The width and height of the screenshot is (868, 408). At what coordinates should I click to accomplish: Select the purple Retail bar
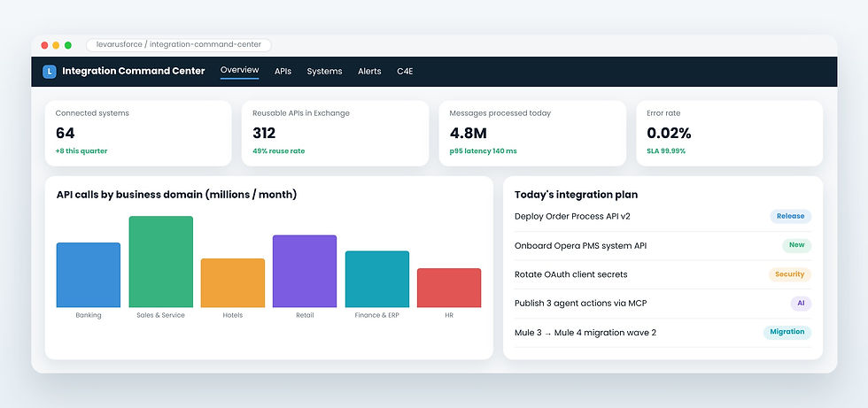305,271
